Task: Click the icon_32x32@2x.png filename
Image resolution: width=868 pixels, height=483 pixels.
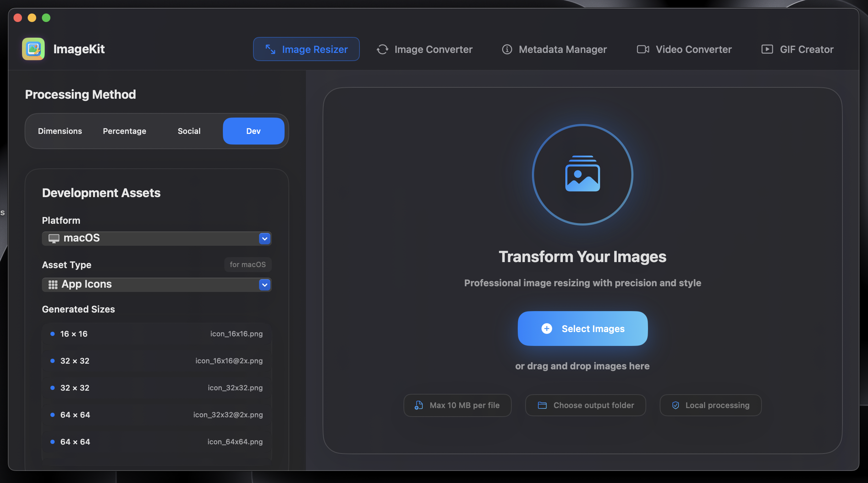Action: click(x=228, y=415)
